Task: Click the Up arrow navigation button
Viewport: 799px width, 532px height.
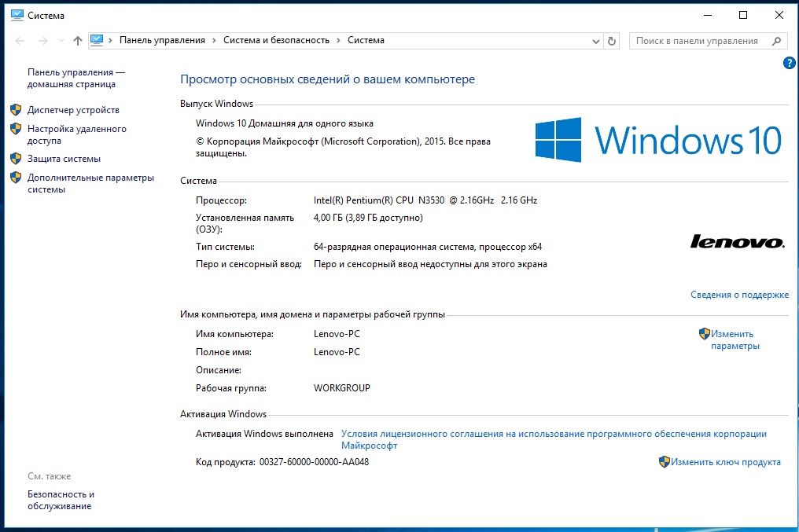Action: click(77, 41)
